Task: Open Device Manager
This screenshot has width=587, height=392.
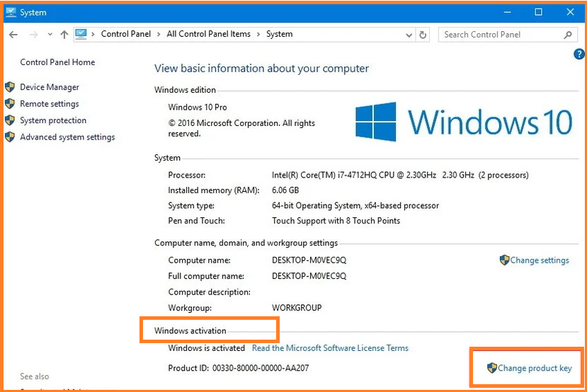Action: pyautogui.click(x=50, y=87)
